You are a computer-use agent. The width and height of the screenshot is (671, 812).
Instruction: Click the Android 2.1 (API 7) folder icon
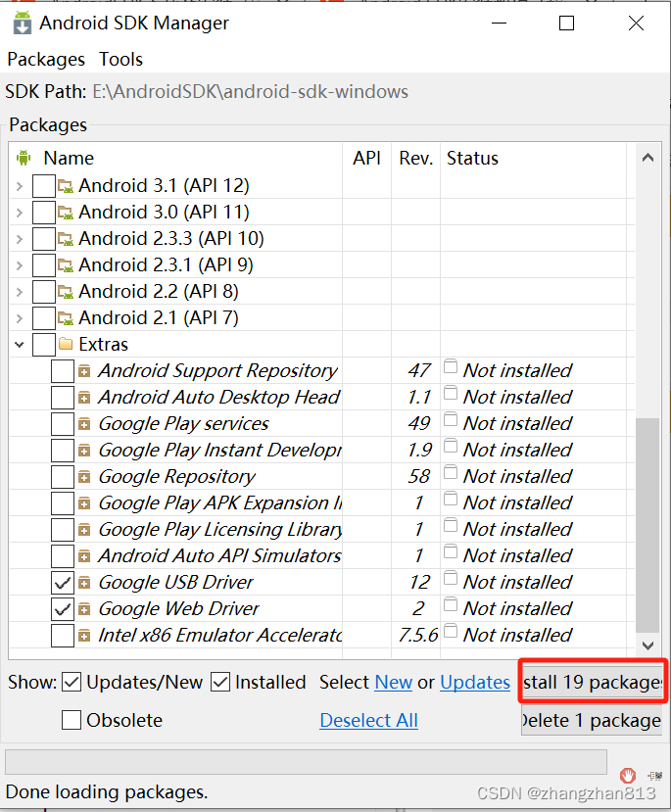coord(66,318)
